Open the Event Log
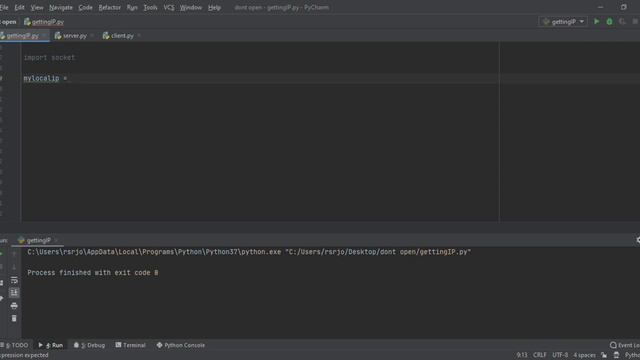 (x=624, y=345)
